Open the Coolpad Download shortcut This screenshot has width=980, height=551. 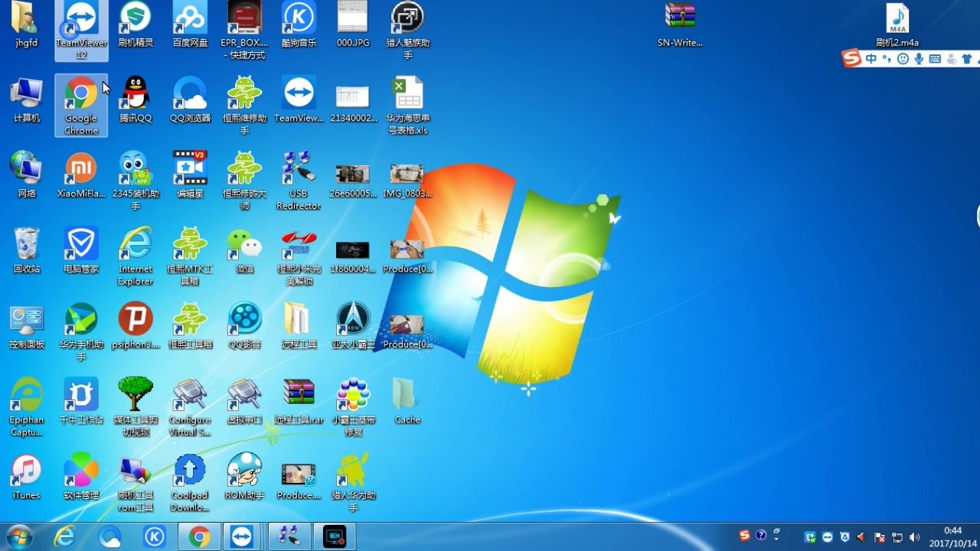190,482
